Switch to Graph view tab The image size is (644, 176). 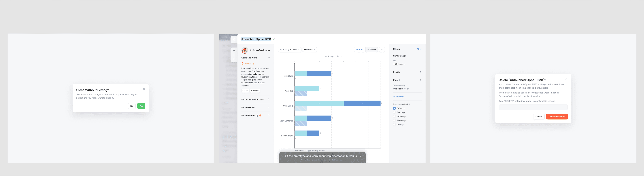point(360,49)
